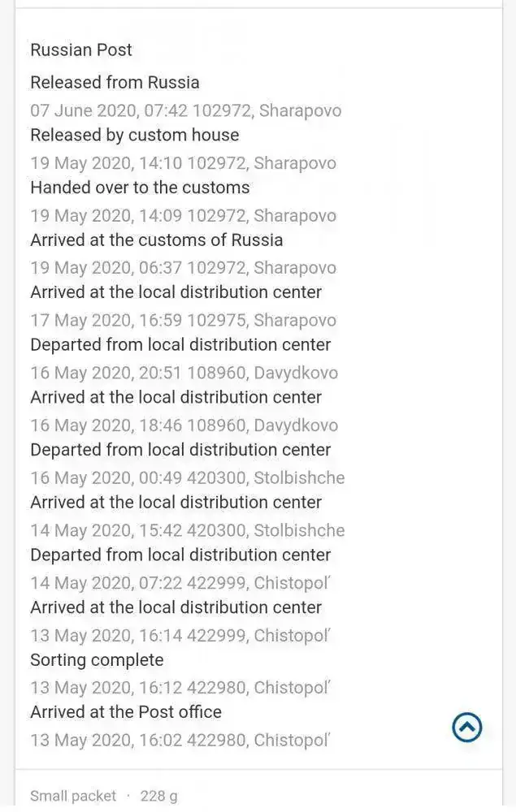Screen dimensions: 516x812
Task: Select the 228 g weight text
Action: (159, 796)
